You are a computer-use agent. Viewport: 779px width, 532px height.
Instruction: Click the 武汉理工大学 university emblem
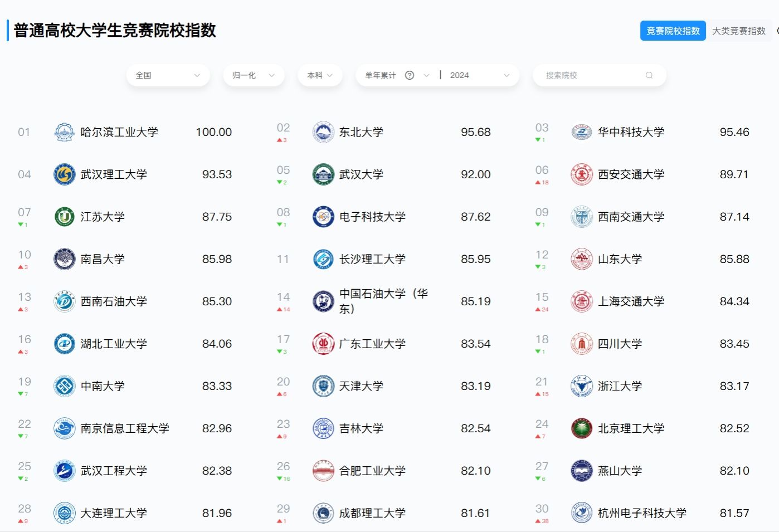(64, 175)
